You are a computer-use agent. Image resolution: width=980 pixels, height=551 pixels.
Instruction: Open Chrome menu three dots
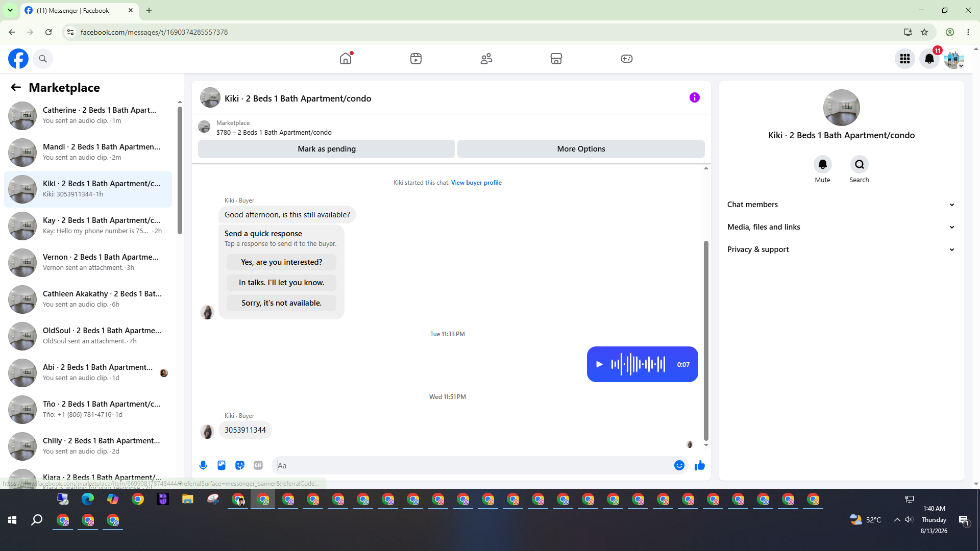pos(968,32)
